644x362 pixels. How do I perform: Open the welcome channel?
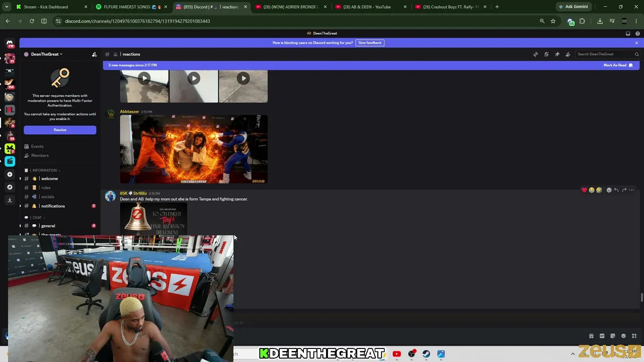pos(59,178)
